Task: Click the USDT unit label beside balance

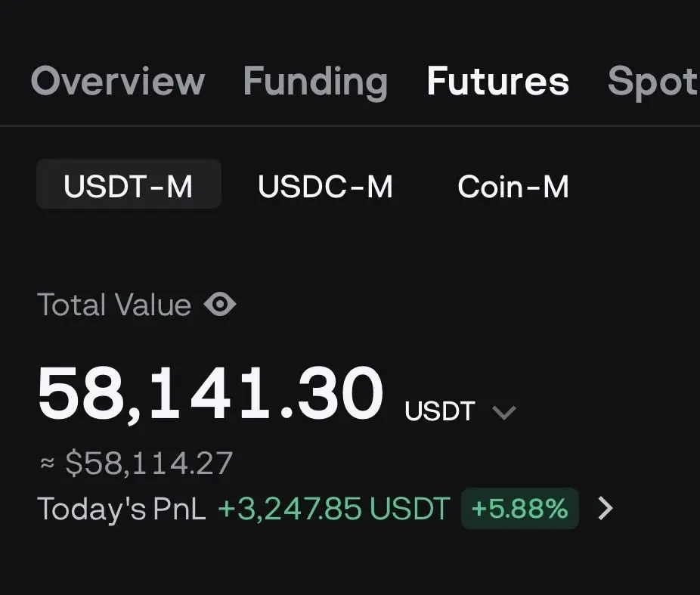Action: (439, 411)
